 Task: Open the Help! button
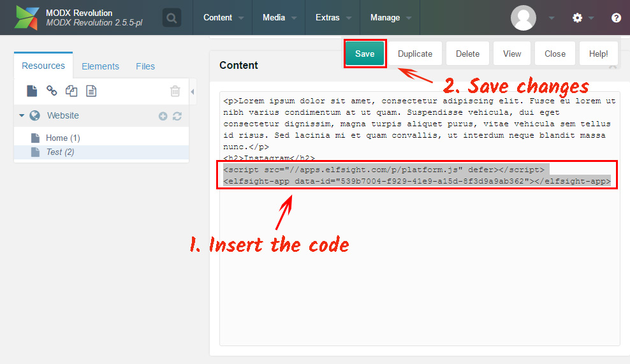coord(598,54)
